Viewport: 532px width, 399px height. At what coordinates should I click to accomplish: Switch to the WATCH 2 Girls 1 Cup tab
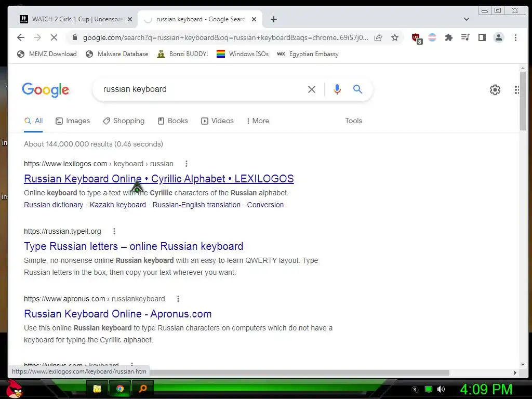[x=73, y=19]
